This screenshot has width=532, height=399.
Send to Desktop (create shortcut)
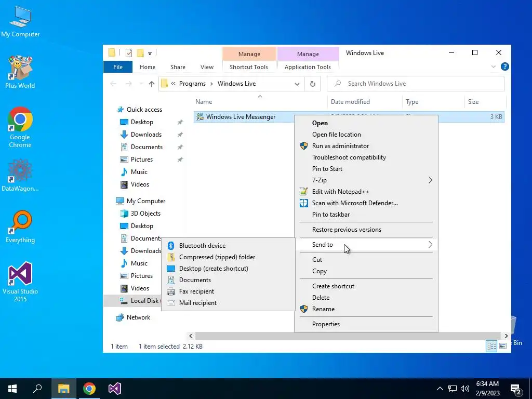(228, 269)
